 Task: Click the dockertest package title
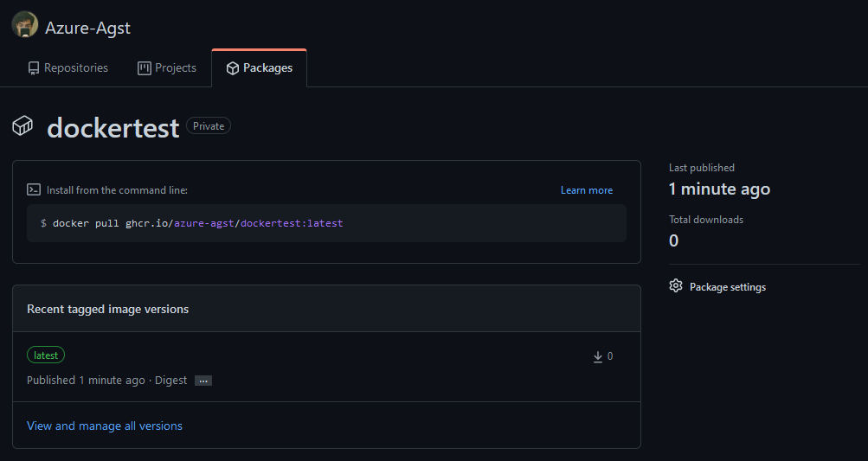pos(113,128)
